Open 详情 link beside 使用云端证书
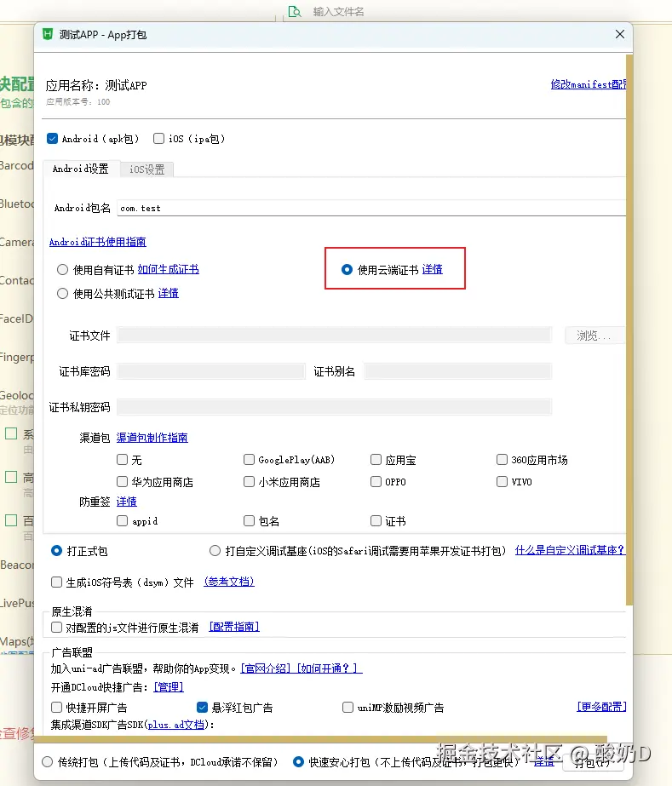The height and width of the screenshot is (786, 672). click(433, 269)
